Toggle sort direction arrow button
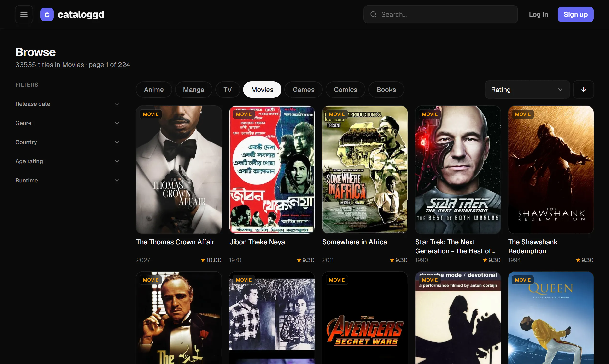 [583, 90]
